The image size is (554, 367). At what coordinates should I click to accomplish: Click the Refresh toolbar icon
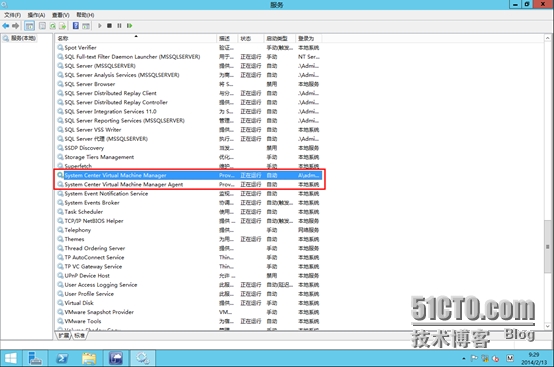[53, 26]
